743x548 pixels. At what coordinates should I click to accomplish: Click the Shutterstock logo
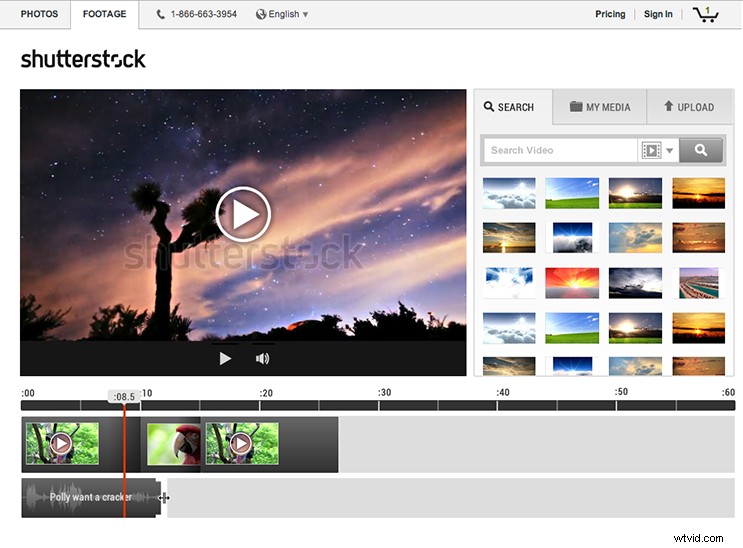pos(83,59)
